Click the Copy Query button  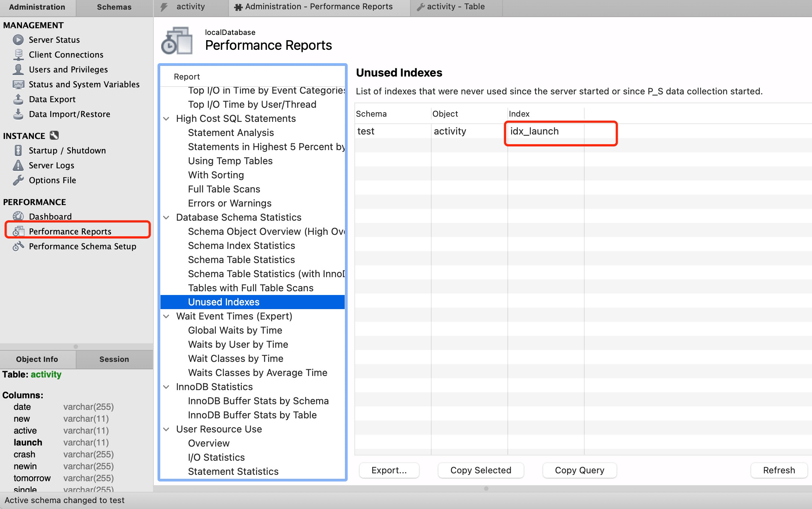point(579,470)
